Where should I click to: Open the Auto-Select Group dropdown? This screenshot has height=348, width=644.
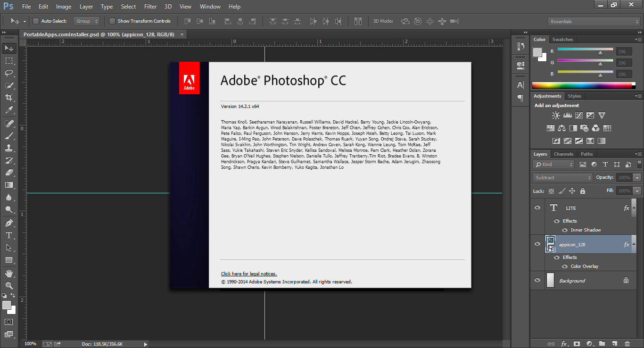[87, 21]
